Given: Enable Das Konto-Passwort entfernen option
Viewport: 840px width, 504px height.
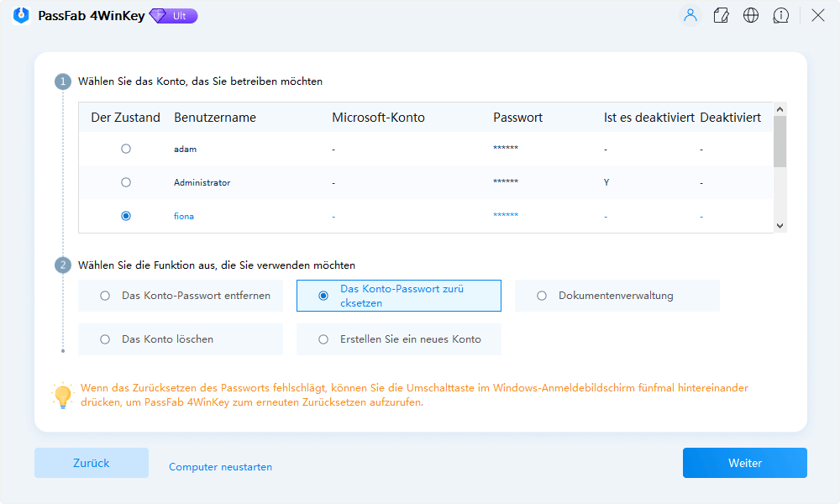Looking at the screenshot, I should pyautogui.click(x=104, y=296).
